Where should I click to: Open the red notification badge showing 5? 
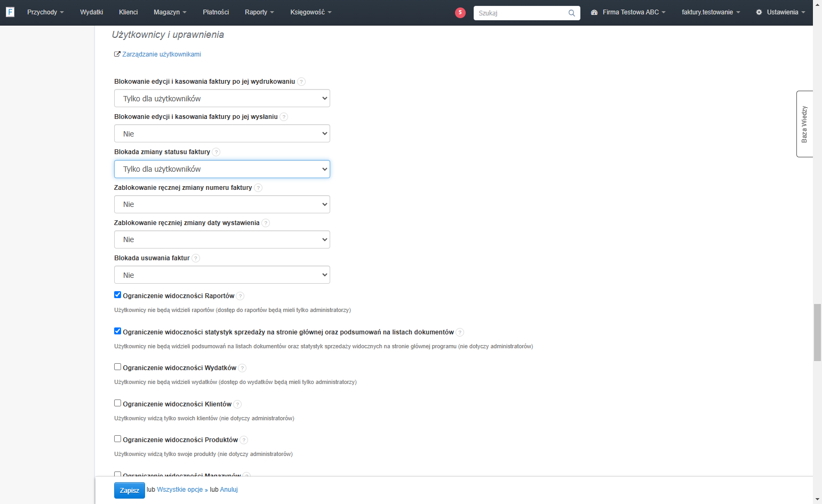(x=460, y=12)
